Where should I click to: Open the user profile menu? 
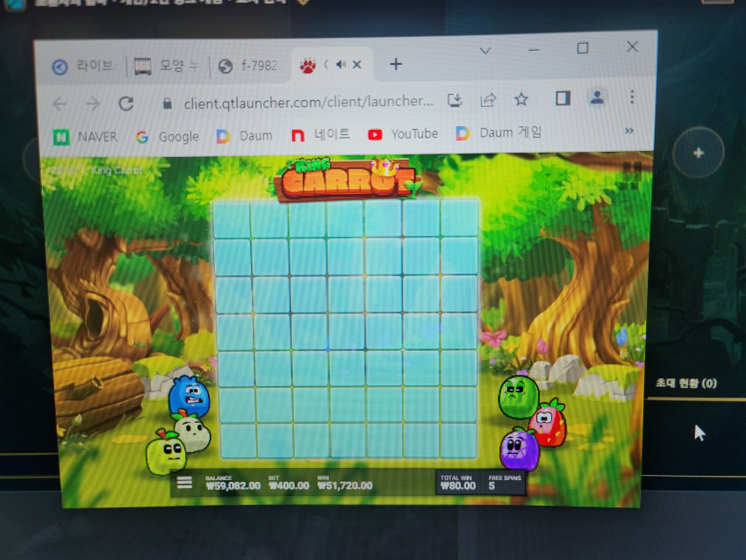[597, 97]
